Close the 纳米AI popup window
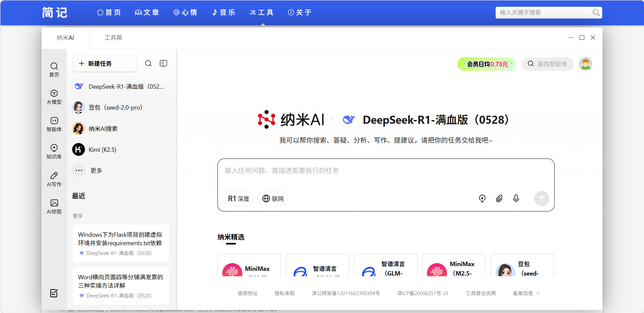644x313 pixels. (x=593, y=38)
